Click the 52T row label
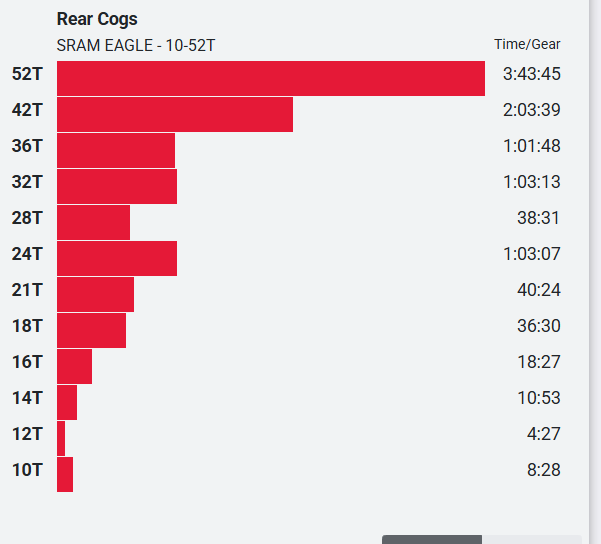 (x=27, y=74)
